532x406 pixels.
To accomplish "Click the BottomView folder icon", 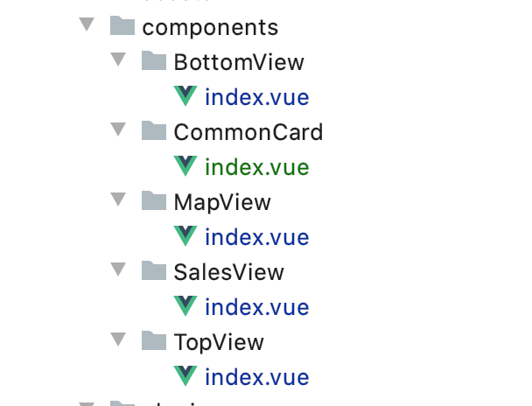I will tap(154, 60).
